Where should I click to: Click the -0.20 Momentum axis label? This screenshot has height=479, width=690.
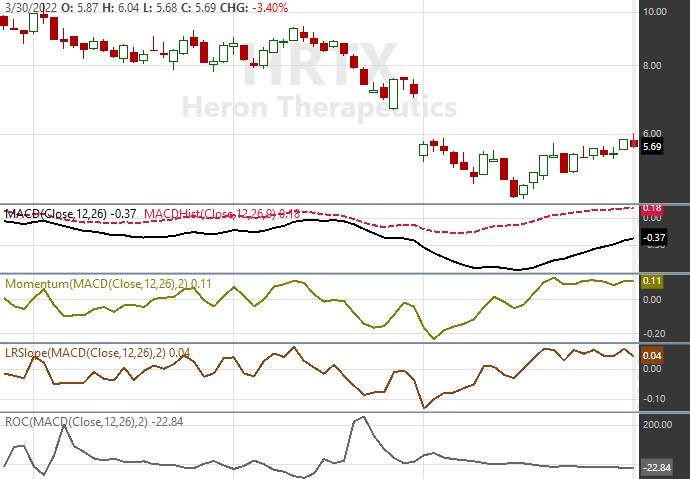tap(653, 334)
